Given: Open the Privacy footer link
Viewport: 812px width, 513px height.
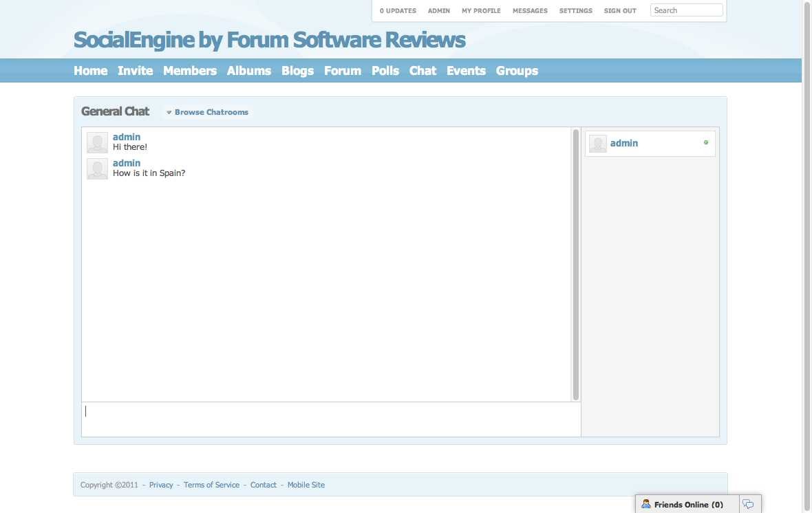Looking at the screenshot, I should click(x=161, y=485).
